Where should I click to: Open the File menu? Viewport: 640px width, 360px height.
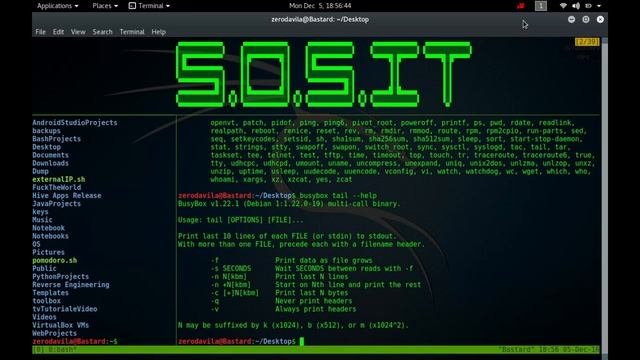(x=40, y=32)
